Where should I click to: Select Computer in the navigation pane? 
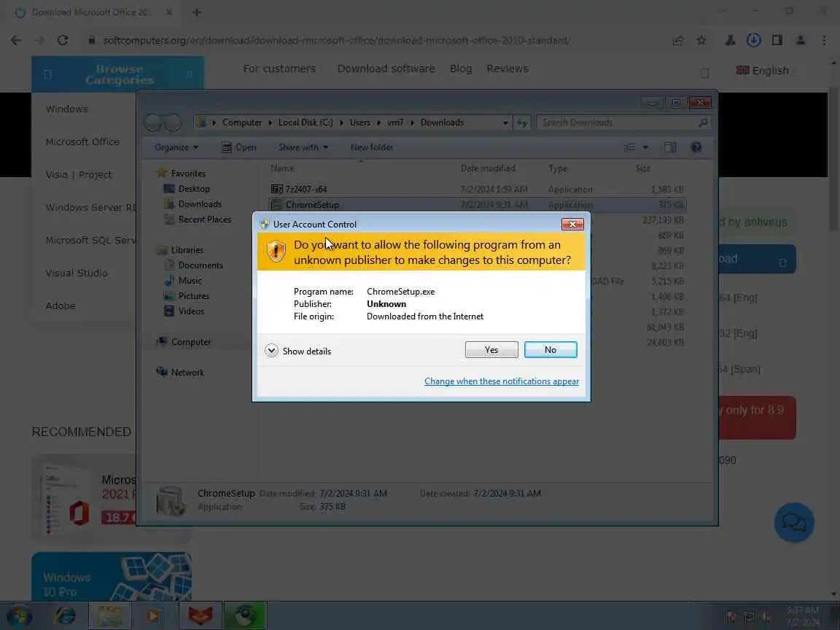(191, 342)
